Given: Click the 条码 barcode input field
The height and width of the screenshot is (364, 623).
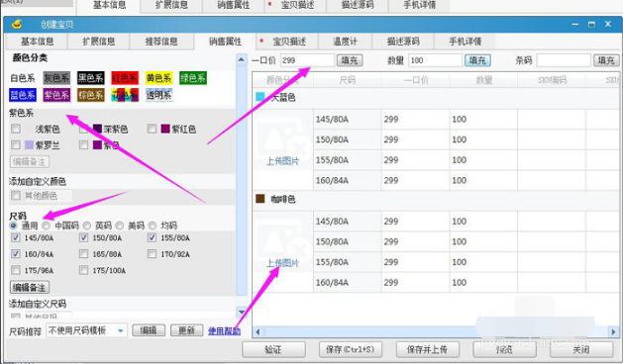Looking at the screenshot, I should [564, 60].
